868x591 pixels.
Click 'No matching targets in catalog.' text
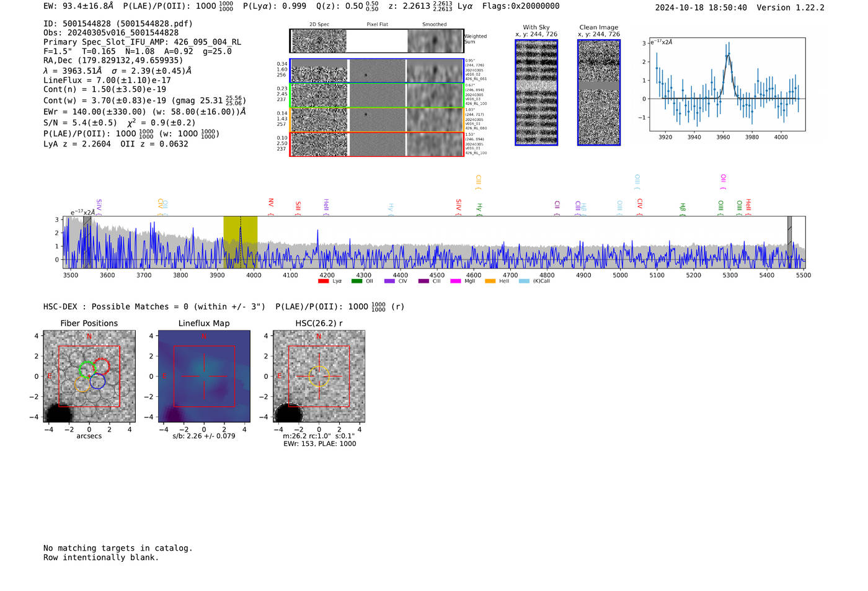(118, 548)
